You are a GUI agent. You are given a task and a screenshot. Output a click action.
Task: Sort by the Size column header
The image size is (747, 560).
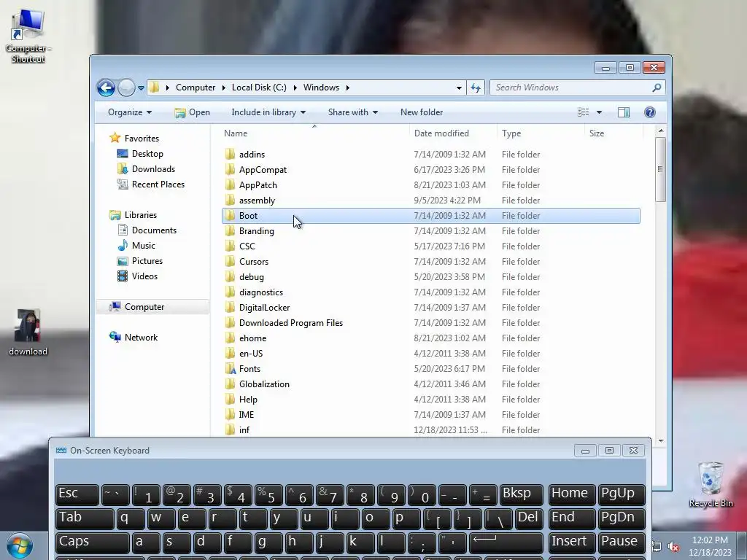(614, 133)
